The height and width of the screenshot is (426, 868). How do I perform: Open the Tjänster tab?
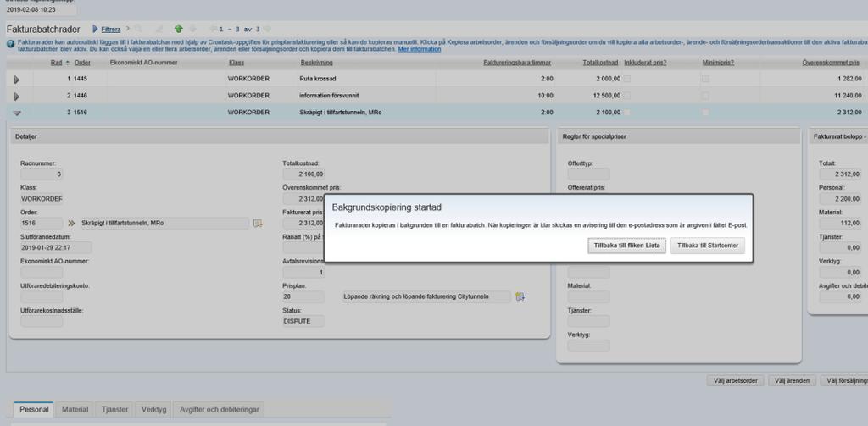[x=115, y=409]
